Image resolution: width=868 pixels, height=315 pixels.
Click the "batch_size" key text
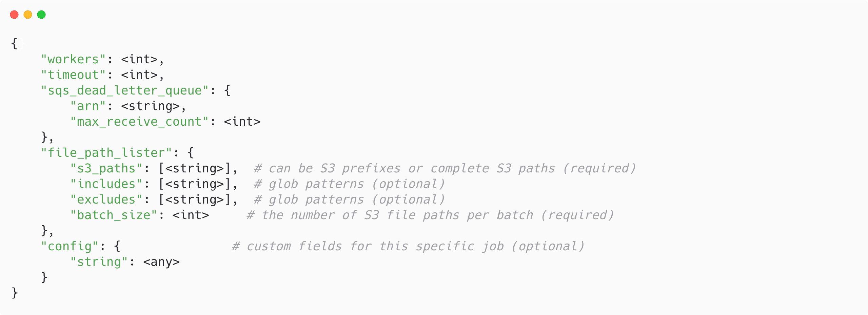pos(114,215)
